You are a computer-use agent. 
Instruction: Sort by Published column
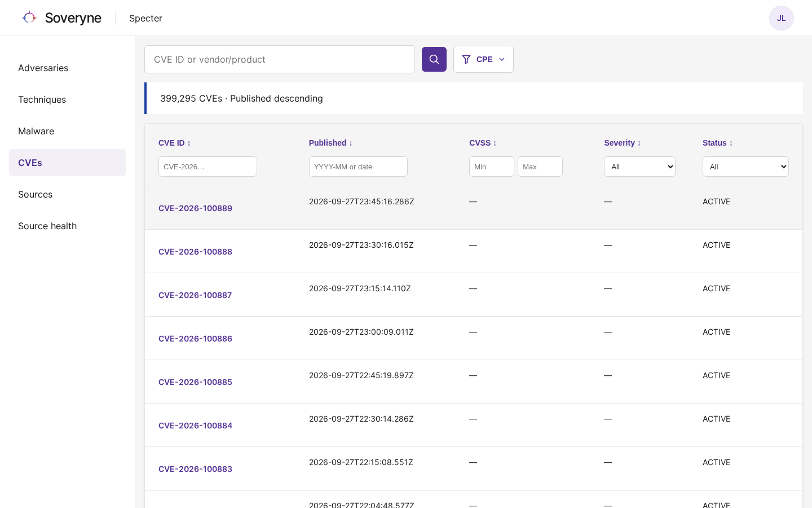click(330, 143)
